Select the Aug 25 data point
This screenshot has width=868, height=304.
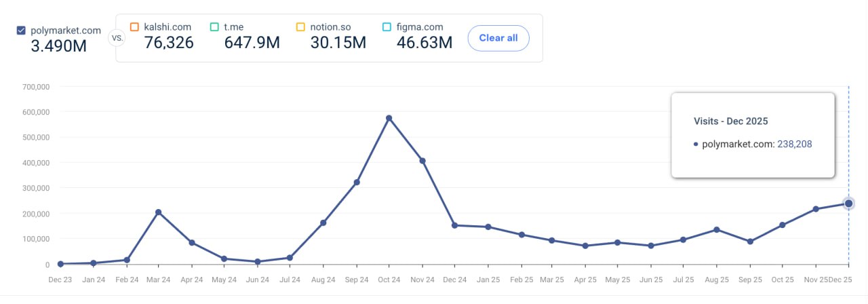coord(717,230)
